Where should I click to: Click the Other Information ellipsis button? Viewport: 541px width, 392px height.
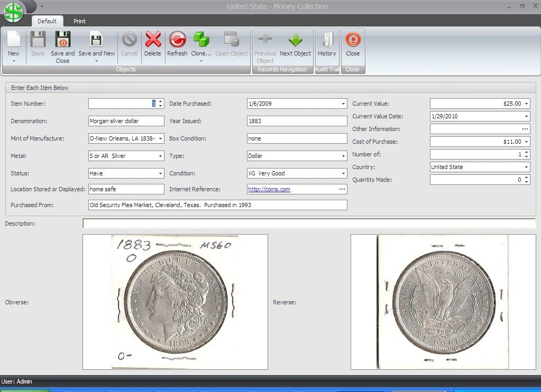(x=524, y=129)
